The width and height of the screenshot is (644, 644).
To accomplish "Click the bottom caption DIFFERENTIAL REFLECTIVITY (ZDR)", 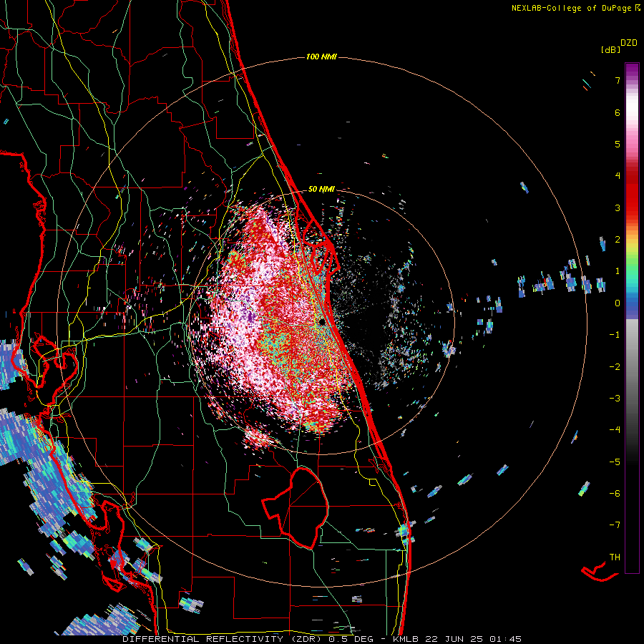I will [223, 639].
